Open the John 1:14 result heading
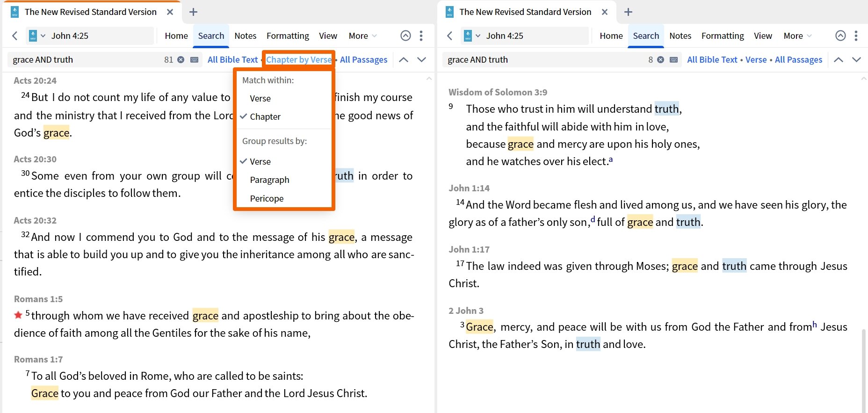This screenshot has height=413, width=868. [x=469, y=188]
